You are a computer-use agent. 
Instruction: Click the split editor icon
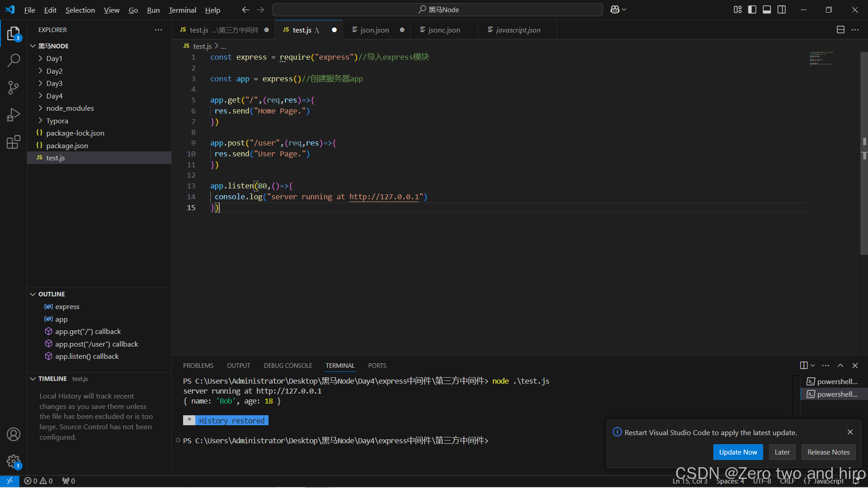pos(840,30)
